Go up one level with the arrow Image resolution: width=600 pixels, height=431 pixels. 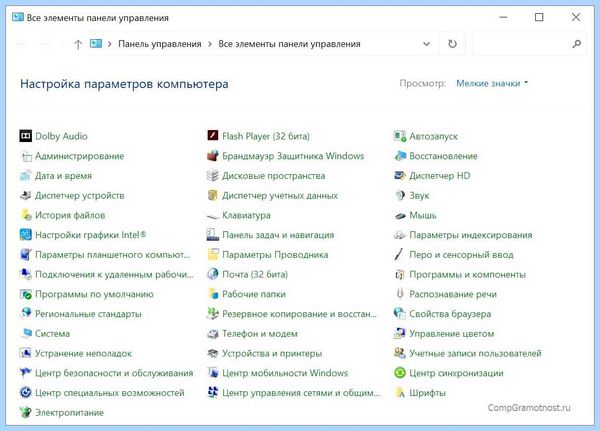pyautogui.click(x=78, y=44)
